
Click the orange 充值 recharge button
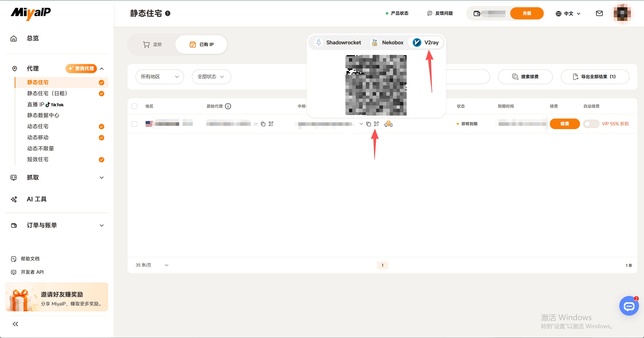point(527,13)
